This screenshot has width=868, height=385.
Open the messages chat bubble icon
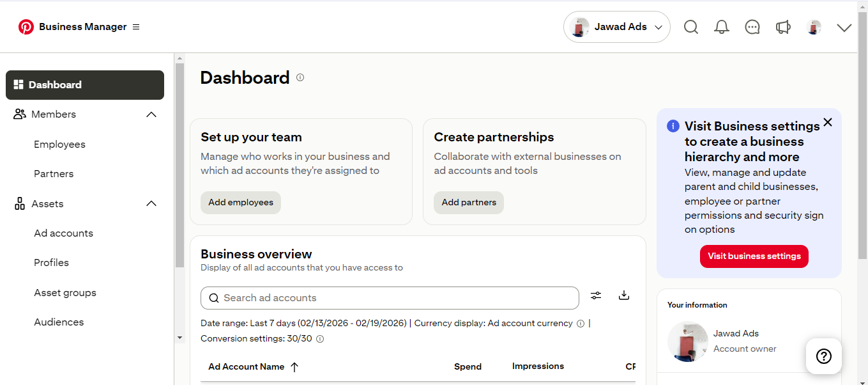752,27
